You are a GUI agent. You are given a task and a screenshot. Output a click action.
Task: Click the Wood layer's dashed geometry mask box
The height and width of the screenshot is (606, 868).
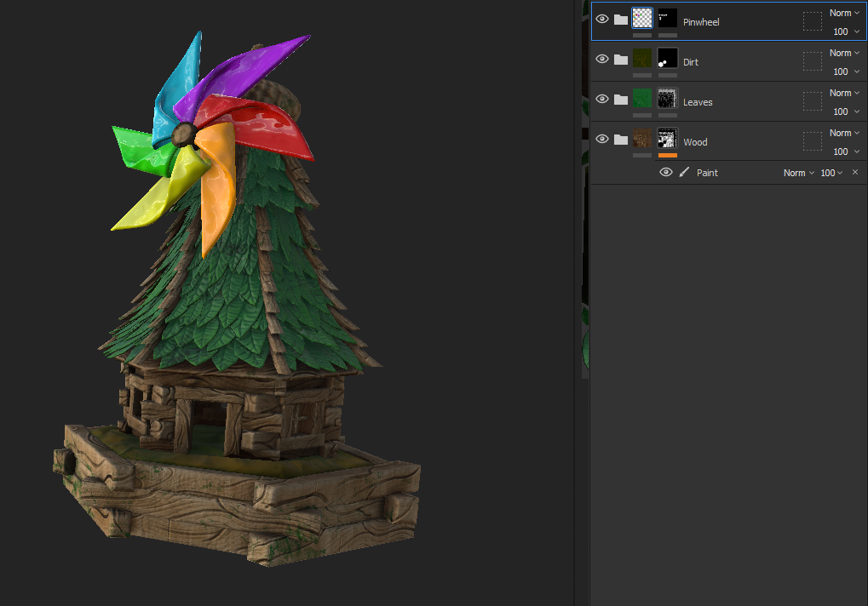click(x=813, y=141)
